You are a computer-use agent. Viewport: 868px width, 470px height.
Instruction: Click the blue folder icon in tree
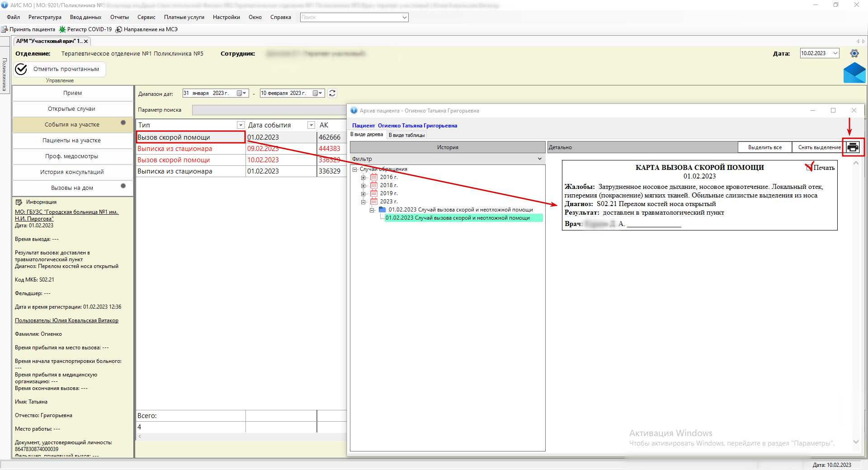click(382, 210)
